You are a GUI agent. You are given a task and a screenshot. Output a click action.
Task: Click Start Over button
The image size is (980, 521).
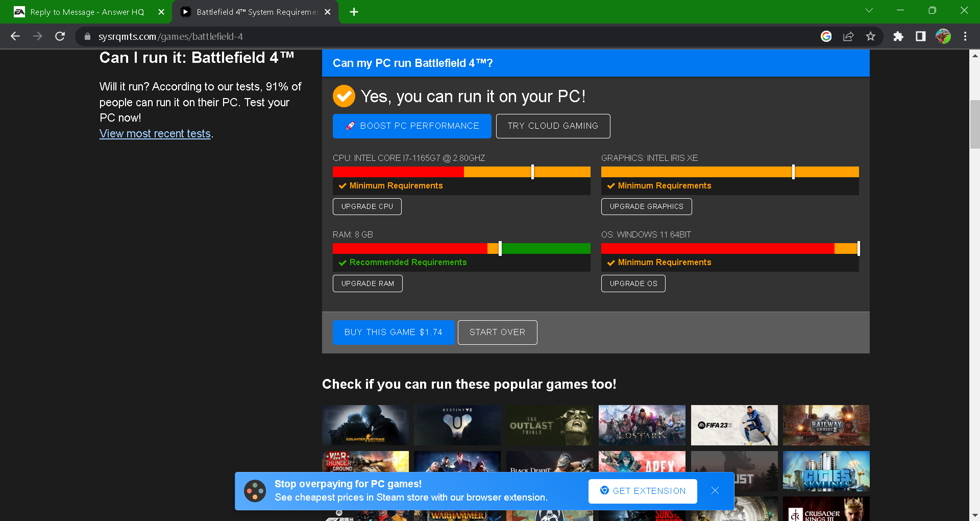tap(497, 333)
